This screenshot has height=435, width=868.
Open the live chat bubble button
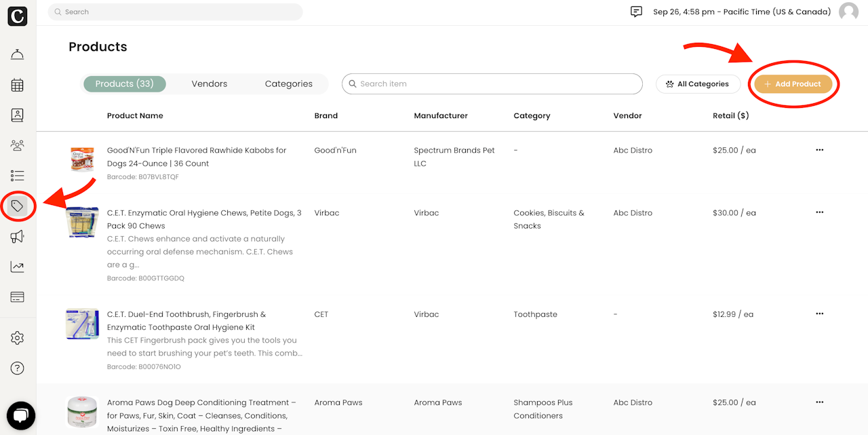pyautogui.click(x=21, y=416)
